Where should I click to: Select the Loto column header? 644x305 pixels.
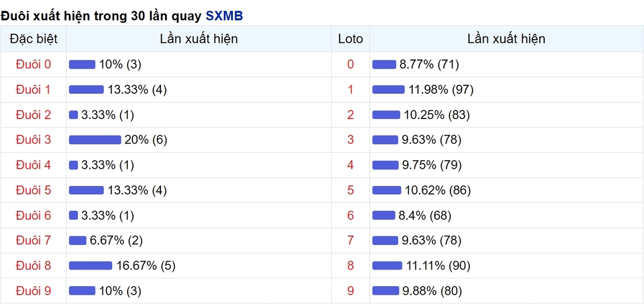[350, 39]
